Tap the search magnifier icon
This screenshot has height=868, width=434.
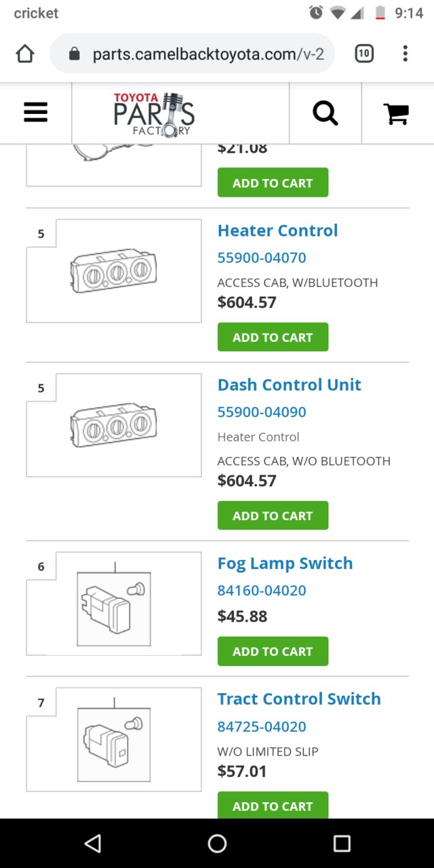coord(325,113)
